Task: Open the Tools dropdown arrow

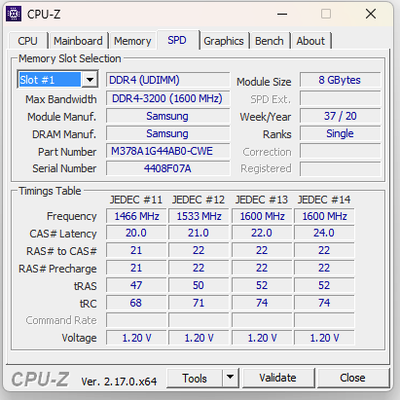Action: point(230,378)
